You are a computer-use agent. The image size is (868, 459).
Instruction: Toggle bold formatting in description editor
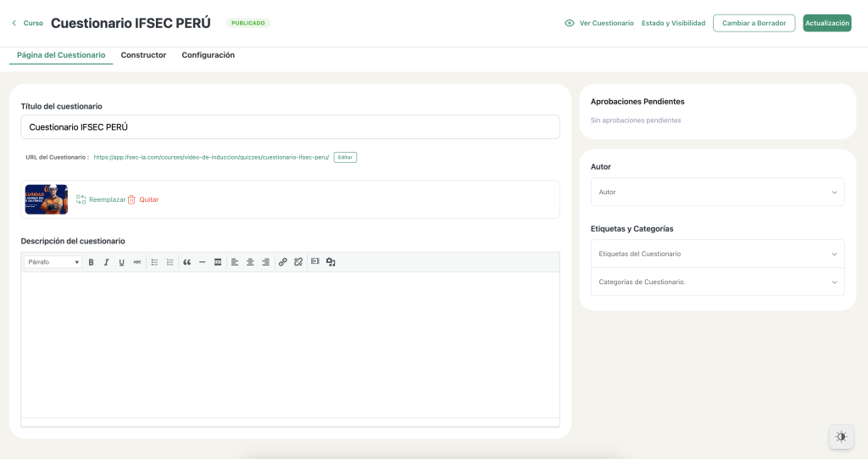[x=91, y=262]
